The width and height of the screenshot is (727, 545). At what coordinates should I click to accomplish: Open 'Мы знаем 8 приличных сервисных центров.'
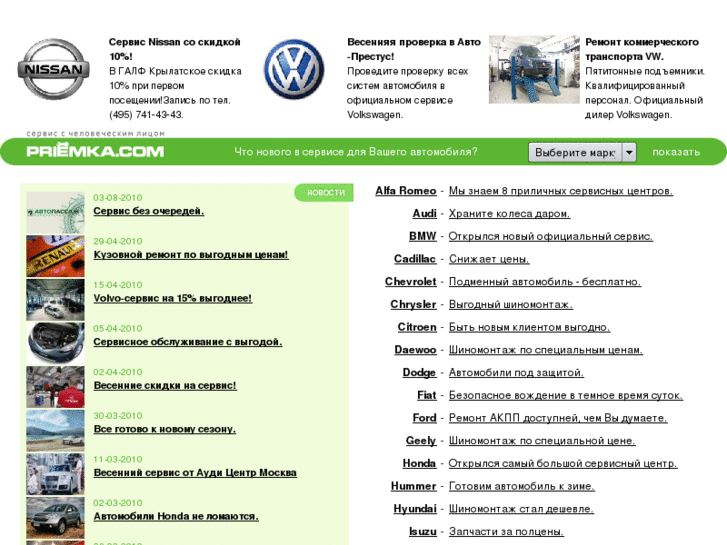561,191
